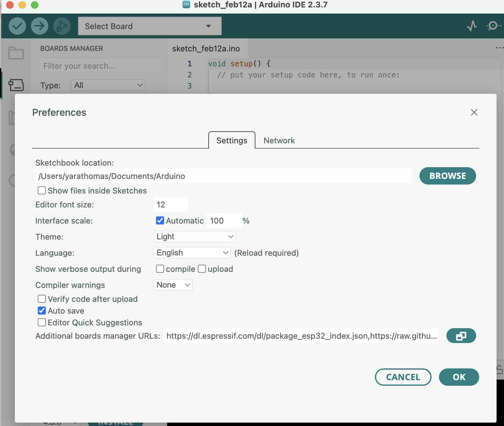
Task: Enable verbose output during compile
Action: [160, 269]
